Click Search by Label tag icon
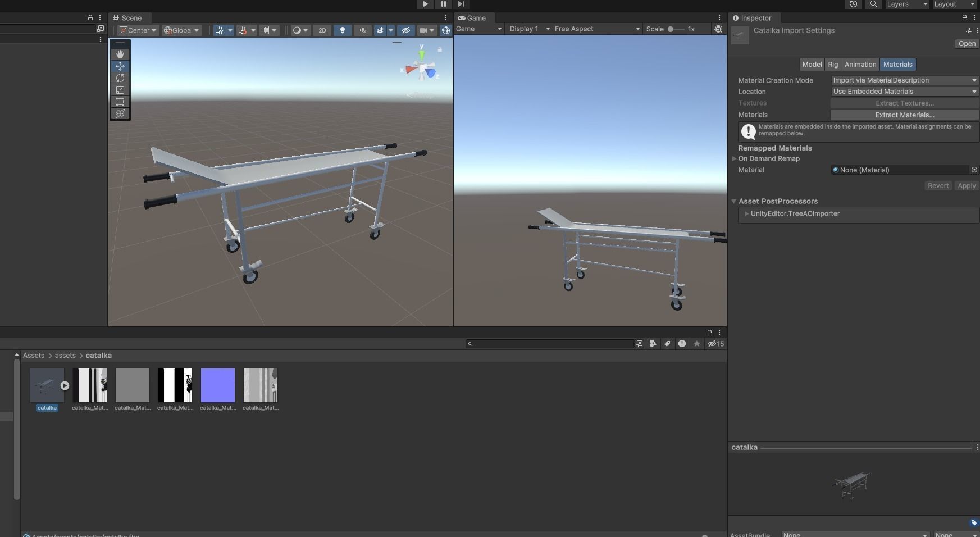 tap(667, 344)
